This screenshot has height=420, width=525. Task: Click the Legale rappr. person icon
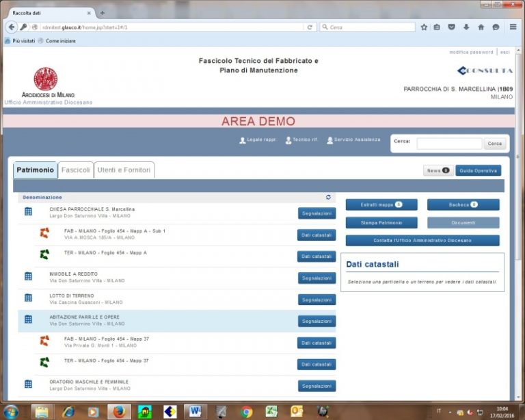[242, 140]
